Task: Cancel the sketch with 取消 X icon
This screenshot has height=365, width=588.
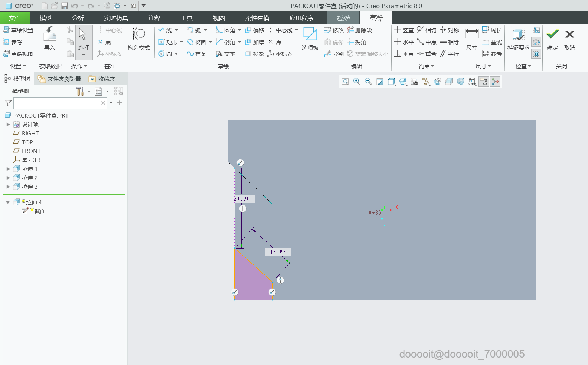Action: coord(569,39)
